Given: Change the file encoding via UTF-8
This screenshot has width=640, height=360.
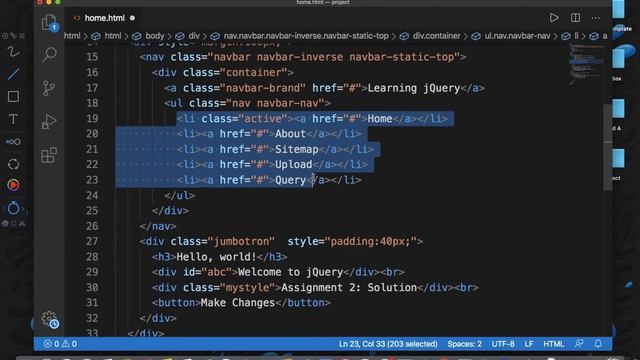Looking at the screenshot, I should (x=503, y=344).
